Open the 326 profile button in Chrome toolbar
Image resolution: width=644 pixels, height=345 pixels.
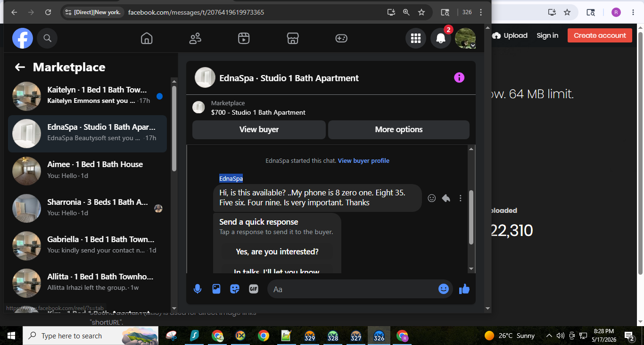tap(467, 12)
